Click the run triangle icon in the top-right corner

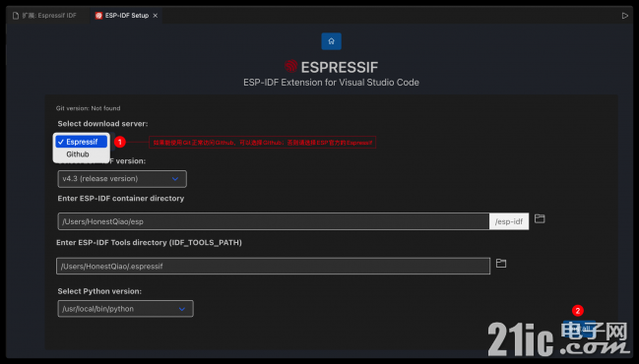pyautogui.click(x=625, y=16)
